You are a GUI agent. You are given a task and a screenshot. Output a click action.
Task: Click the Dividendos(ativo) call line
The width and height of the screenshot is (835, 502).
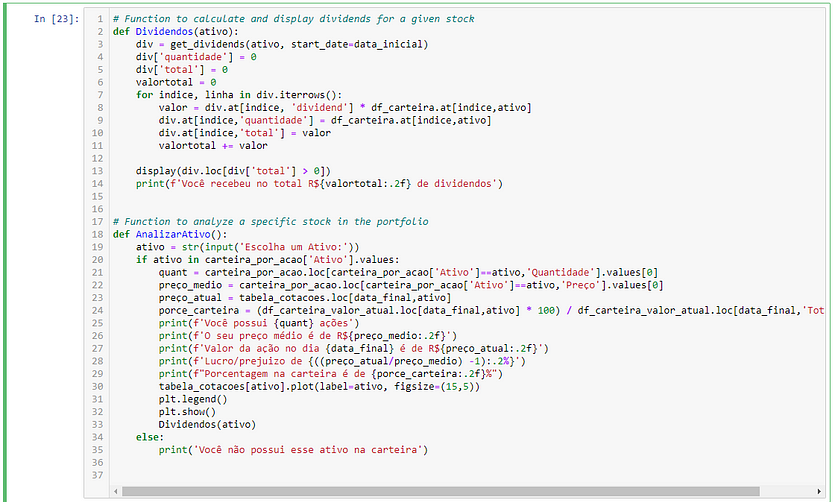click(x=207, y=425)
